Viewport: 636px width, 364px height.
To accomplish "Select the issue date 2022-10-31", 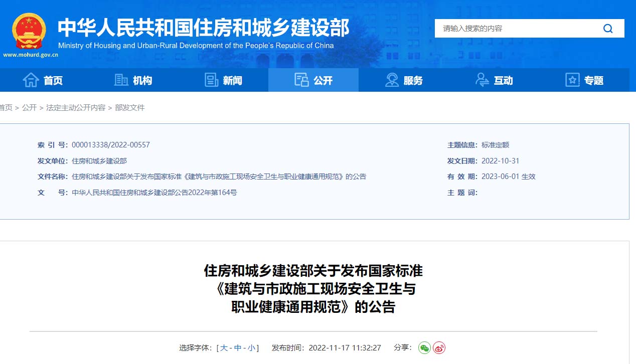I will pyautogui.click(x=500, y=161).
